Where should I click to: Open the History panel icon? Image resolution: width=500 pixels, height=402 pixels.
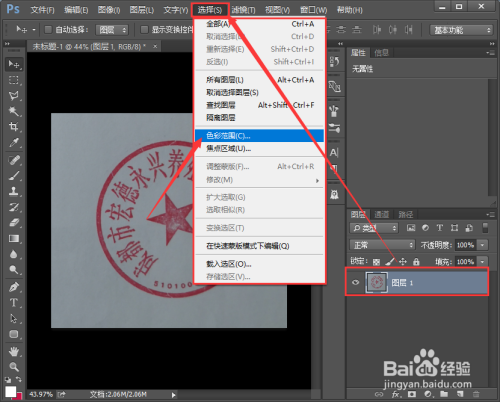334,61
